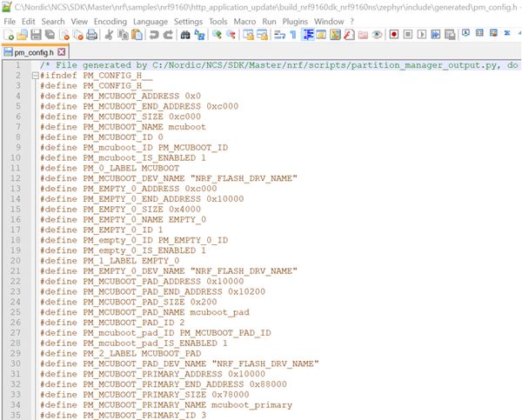This screenshot has height=420, width=522.
Task: Click the line 'PM_MCUBOOT_NAME mcuboot'
Action: click(124, 127)
